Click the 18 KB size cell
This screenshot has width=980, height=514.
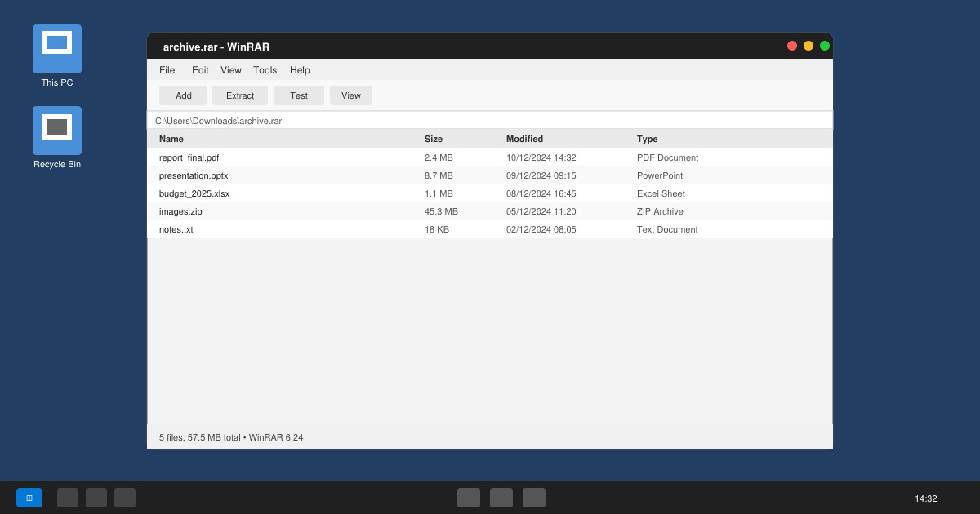point(437,229)
